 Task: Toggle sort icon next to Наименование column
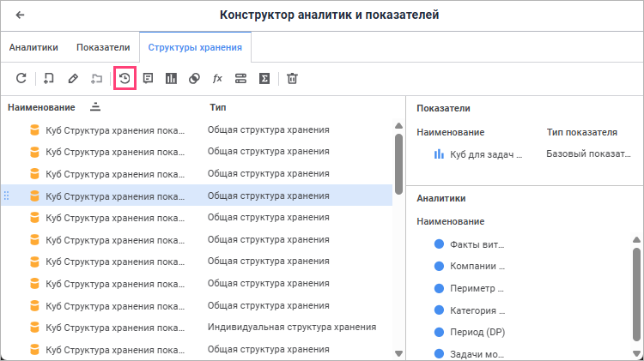click(94, 107)
